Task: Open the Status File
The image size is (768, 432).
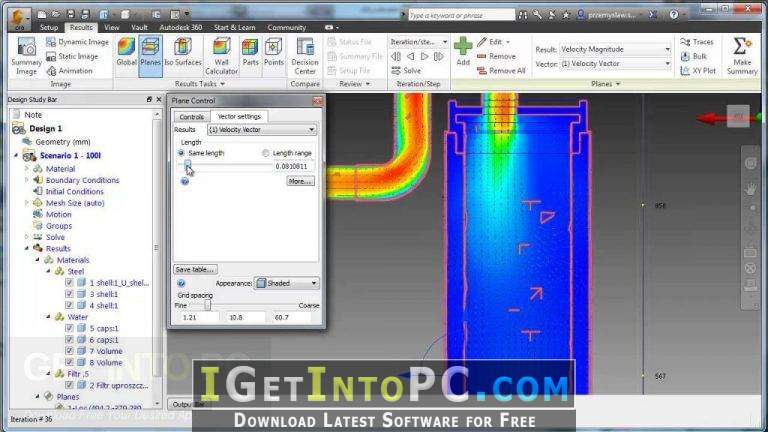Action: [350, 42]
